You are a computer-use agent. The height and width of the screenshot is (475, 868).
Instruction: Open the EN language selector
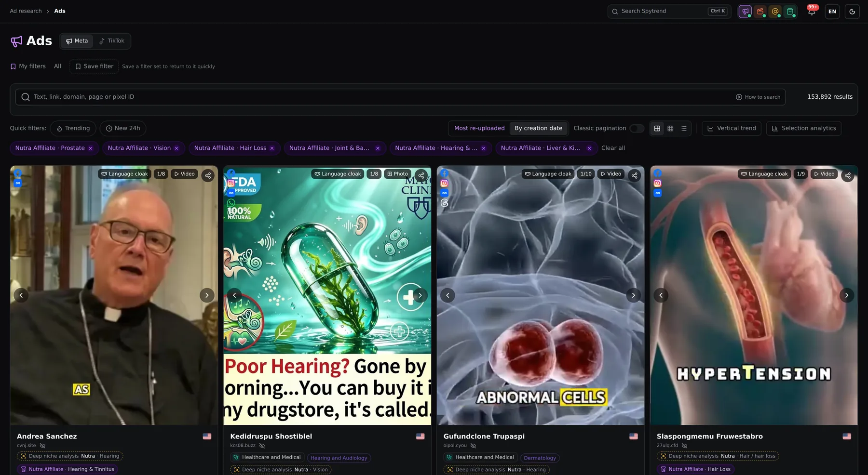pyautogui.click(x=832, y=12)
